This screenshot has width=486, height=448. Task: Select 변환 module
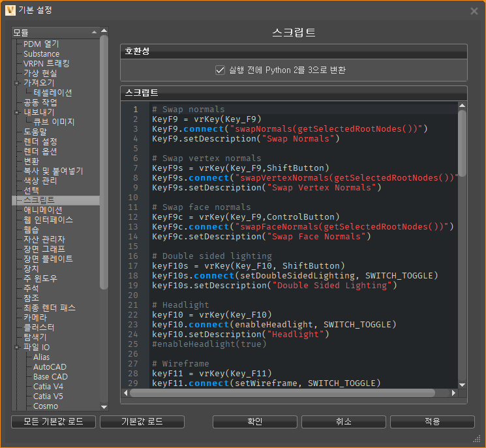click(x=31, y=162)
